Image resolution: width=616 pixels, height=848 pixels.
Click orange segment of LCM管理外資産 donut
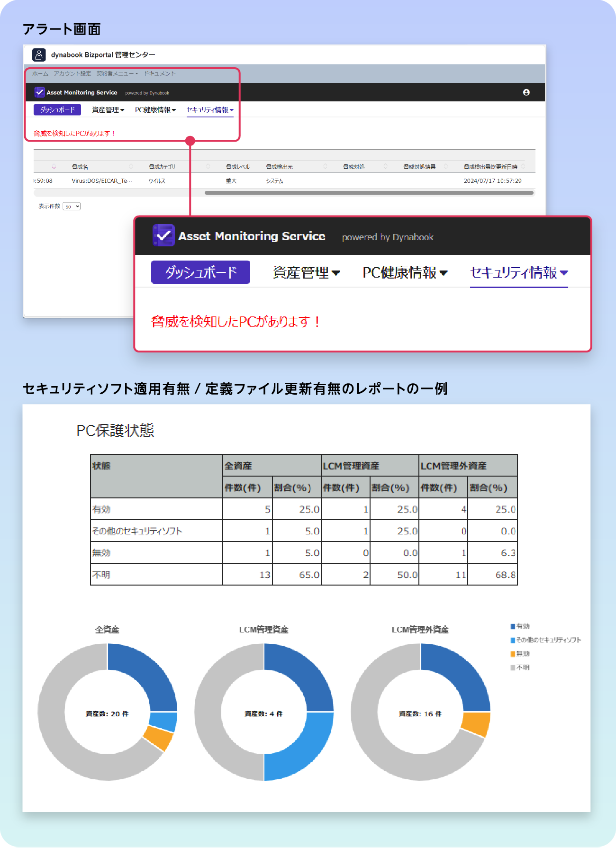click(x=476, y=724)
